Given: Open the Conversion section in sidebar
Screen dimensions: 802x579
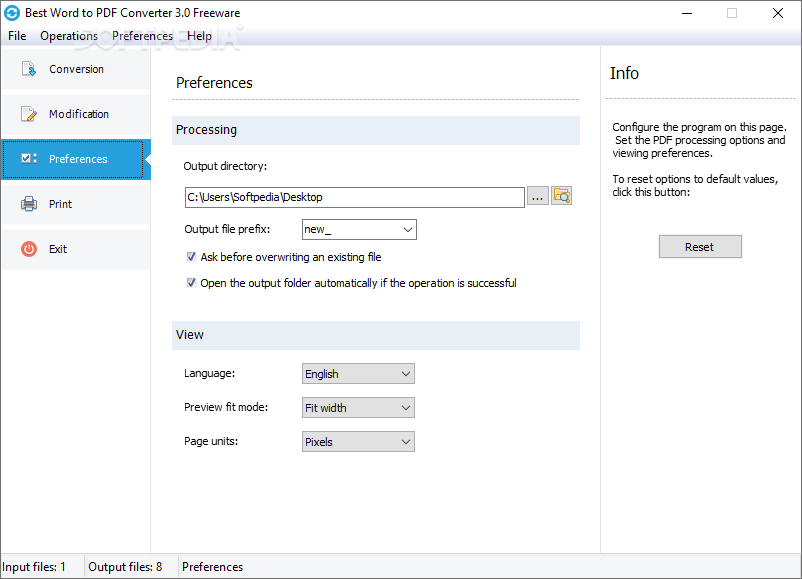Looking at the screenshot, I should pyautogui.click(x=76, y=69).
